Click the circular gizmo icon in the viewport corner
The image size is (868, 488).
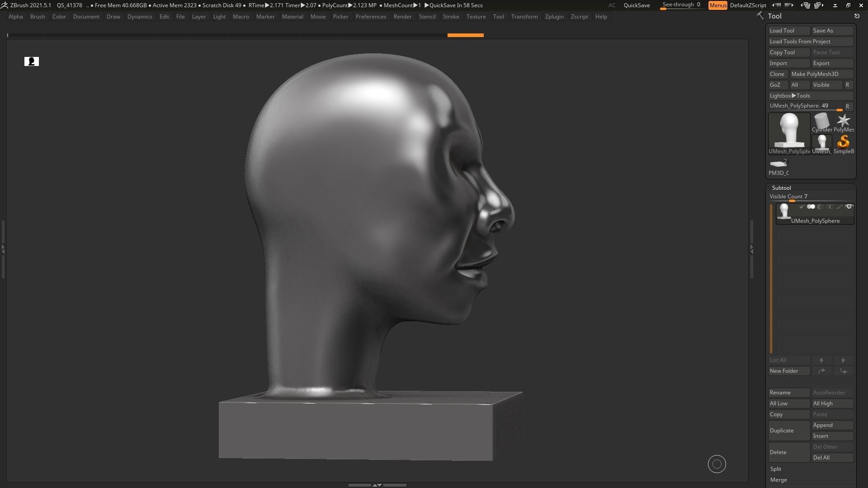(717, 464)
